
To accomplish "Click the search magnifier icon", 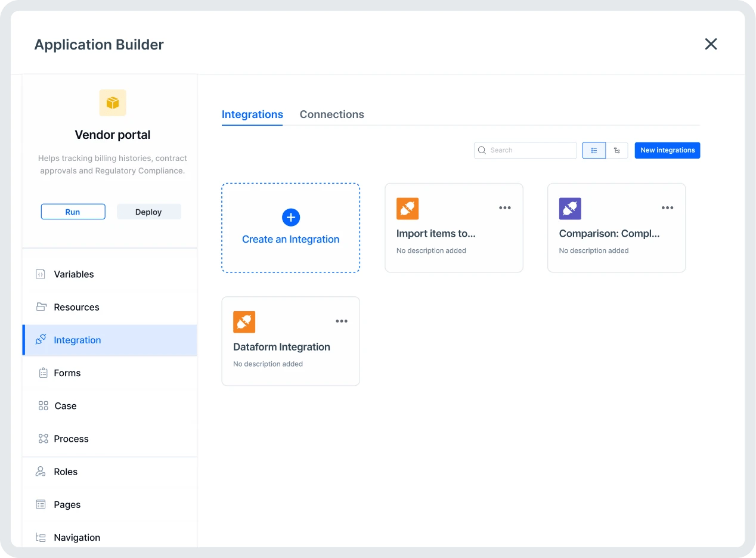I will click(x=482, y=150).
